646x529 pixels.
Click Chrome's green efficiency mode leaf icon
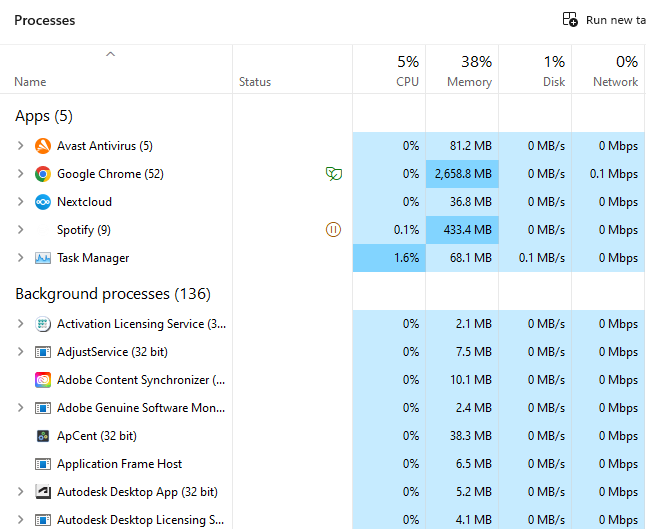coord(334,174)
